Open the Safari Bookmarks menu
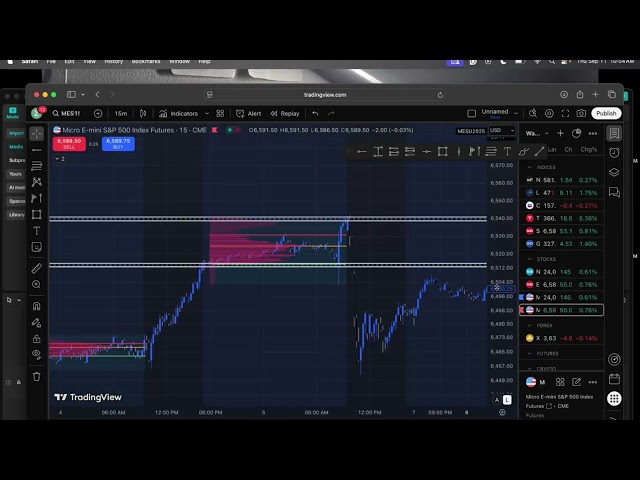 (146, 62)
